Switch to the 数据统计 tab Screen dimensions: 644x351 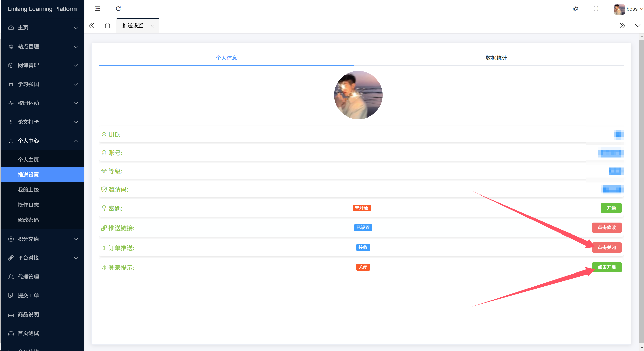496,58
